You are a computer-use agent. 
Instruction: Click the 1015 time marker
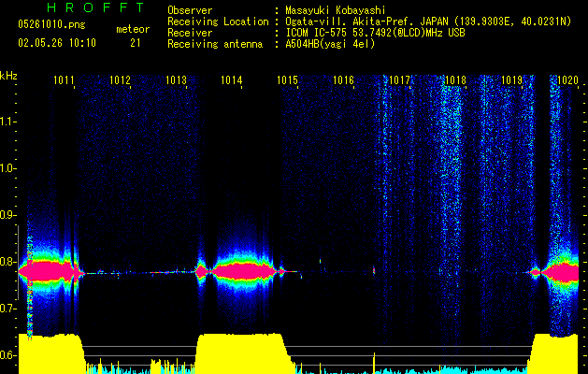coord(288,79)
